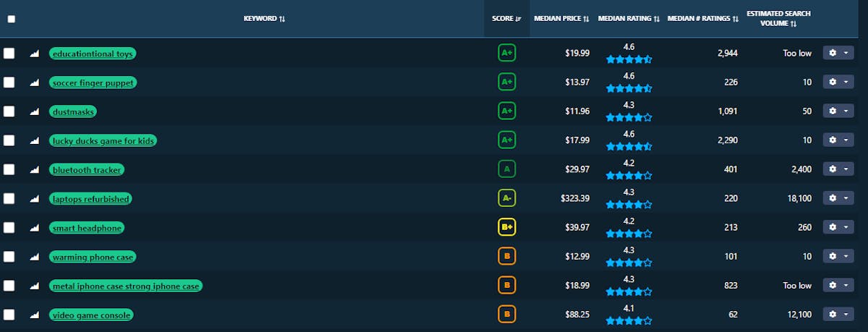Open gear dropdown for bluetooth tracker row

pos(838,169)
